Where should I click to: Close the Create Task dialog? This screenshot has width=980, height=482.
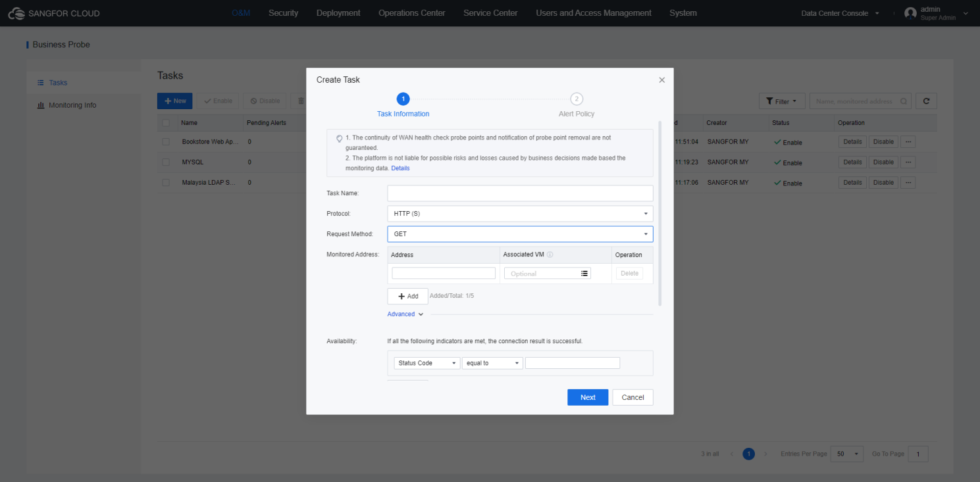click(x=662, y=80)
